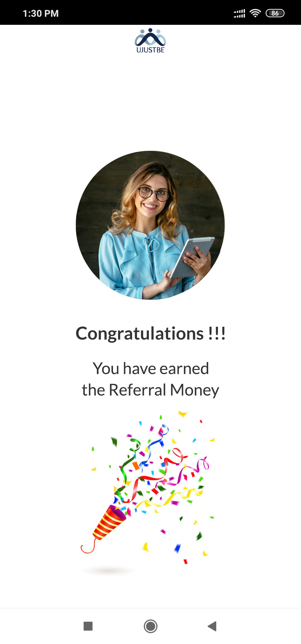
Task: Go to home screen via the circle button
Action: [151, 626]
